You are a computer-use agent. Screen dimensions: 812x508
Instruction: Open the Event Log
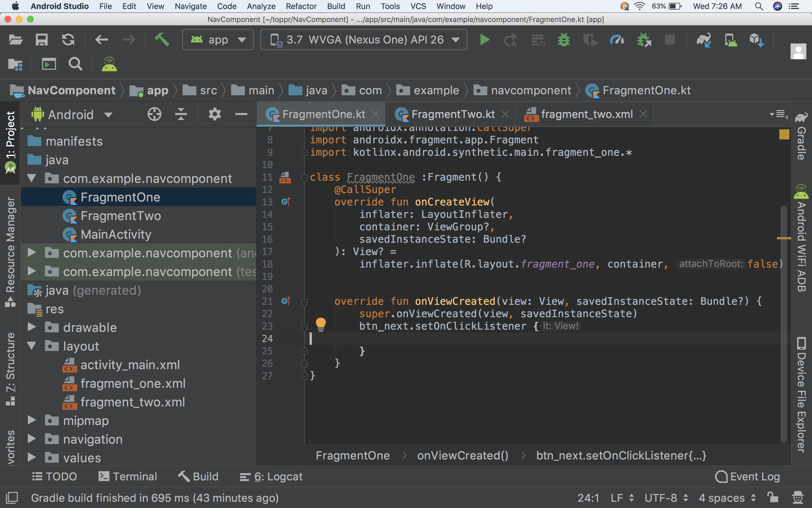pos(747,476)
